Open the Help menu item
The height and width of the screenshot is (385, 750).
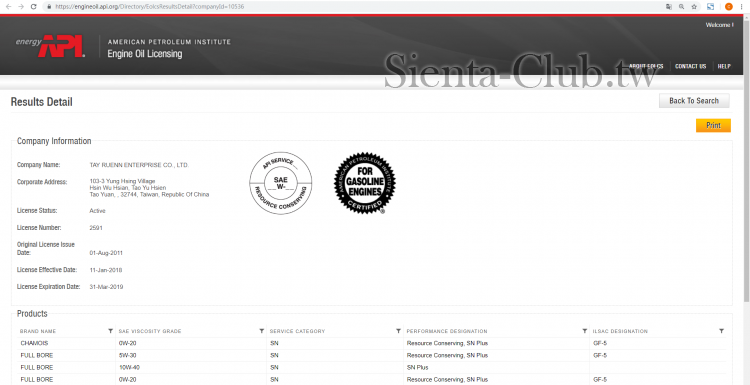pos(724,66)
